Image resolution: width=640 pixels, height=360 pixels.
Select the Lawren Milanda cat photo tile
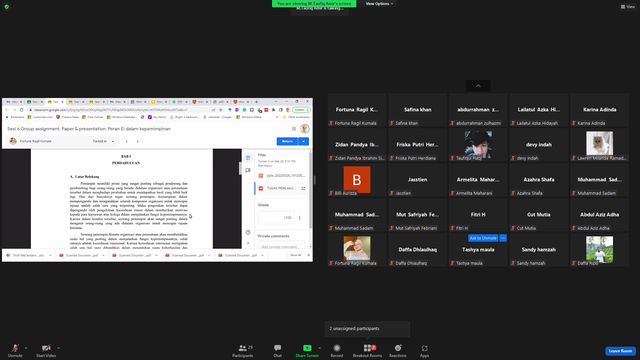click(600, 145)
